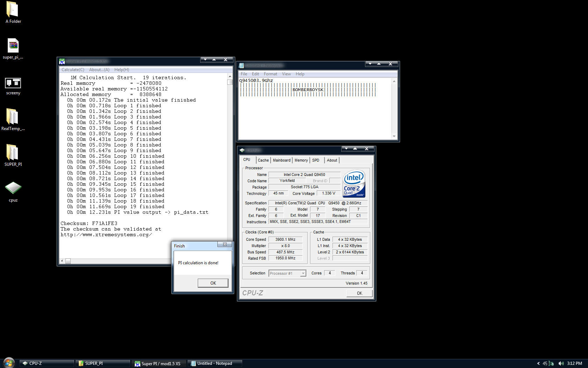The height and width of the screenshot is (368, 588).
Task: Open Calculate(C) menu in Super PI
Action: 73,70
